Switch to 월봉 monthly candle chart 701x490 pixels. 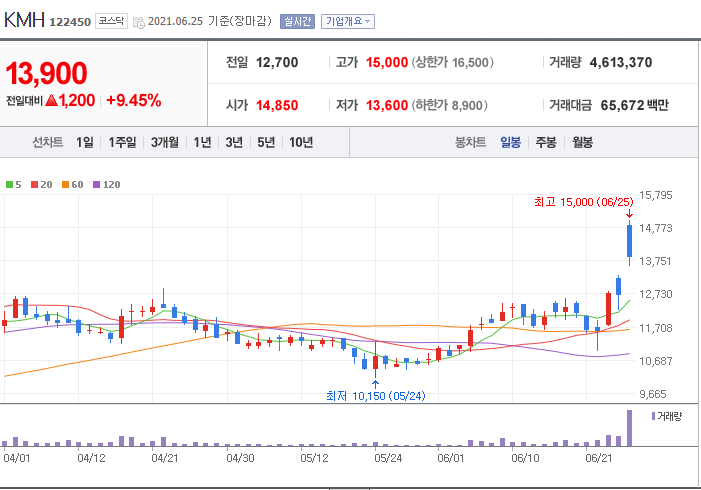[583, 142]
